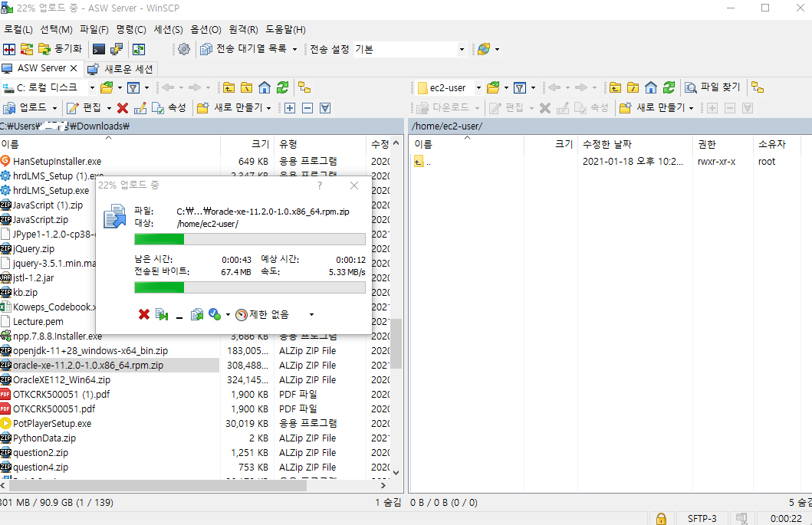Open the 세션(S) menu
Image resolution: width=812 pixels, height=525 pixels.
(168, 30)
